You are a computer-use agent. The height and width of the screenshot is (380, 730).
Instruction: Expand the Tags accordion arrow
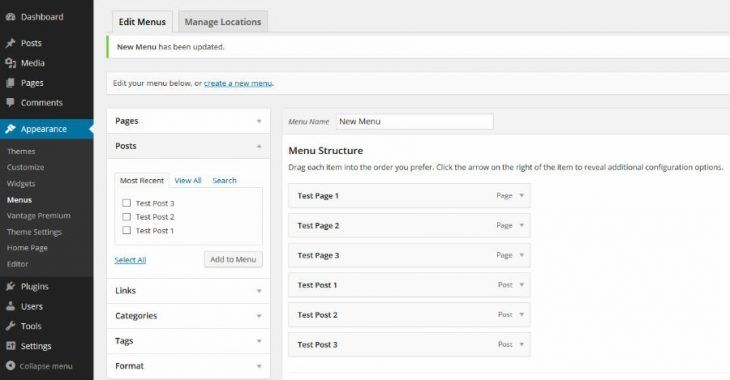coord(259,341)
